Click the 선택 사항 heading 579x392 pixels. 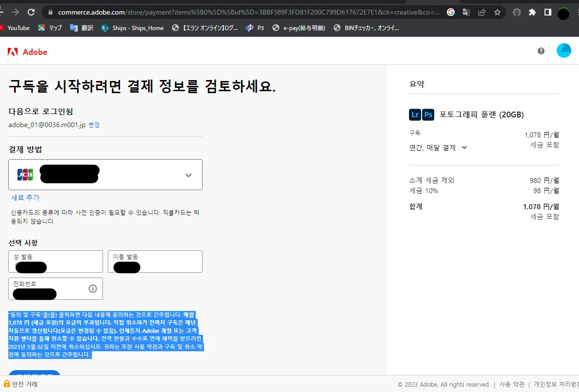click(x=23, y=243)
